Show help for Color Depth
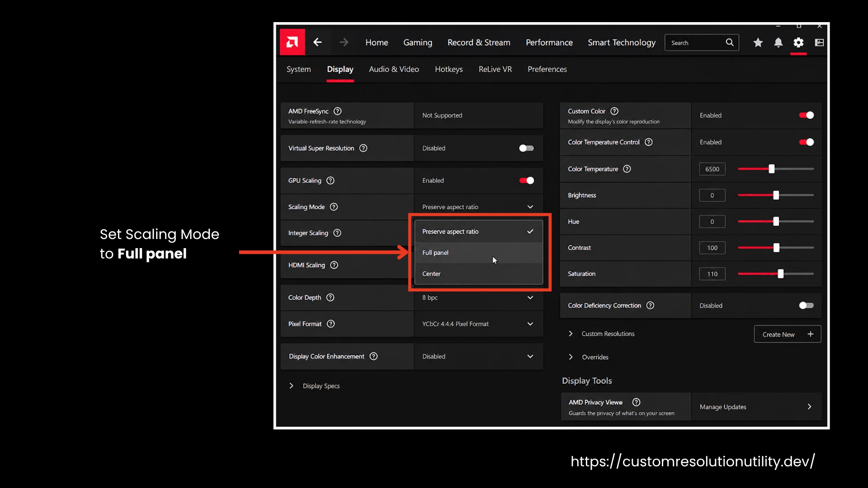Screen dimensions: 868x488 [x=330, y=297]
